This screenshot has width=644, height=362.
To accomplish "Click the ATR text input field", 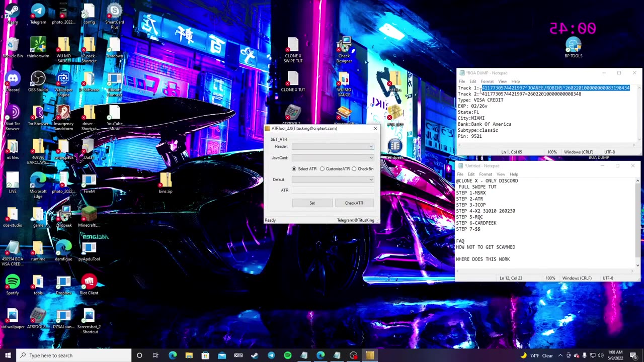I will pyautogui.click(x=333, y=190).
